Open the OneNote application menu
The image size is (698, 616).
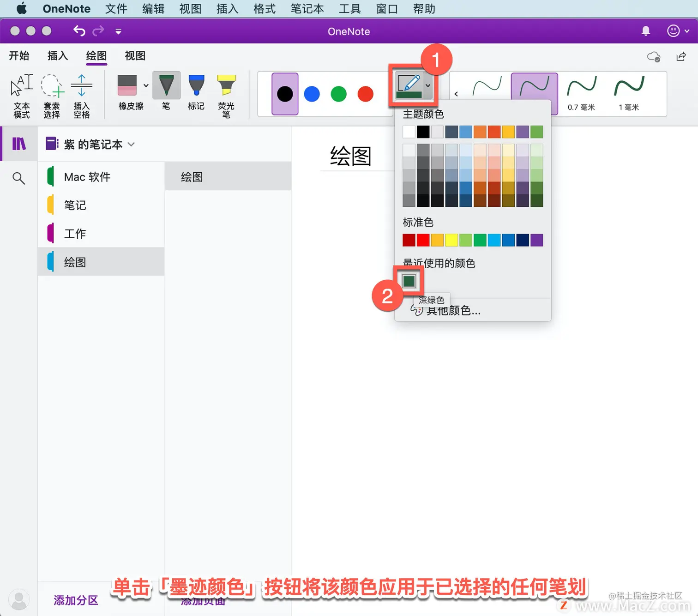tap(66, 9)
